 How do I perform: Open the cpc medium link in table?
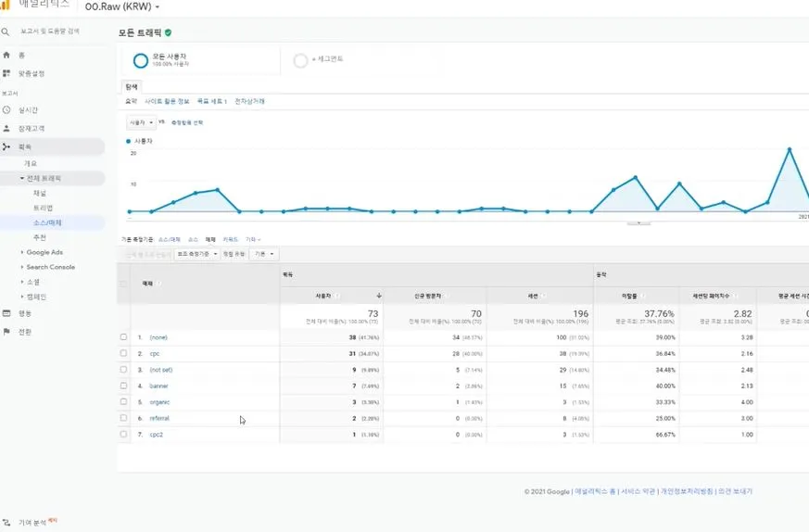point(155,353)
